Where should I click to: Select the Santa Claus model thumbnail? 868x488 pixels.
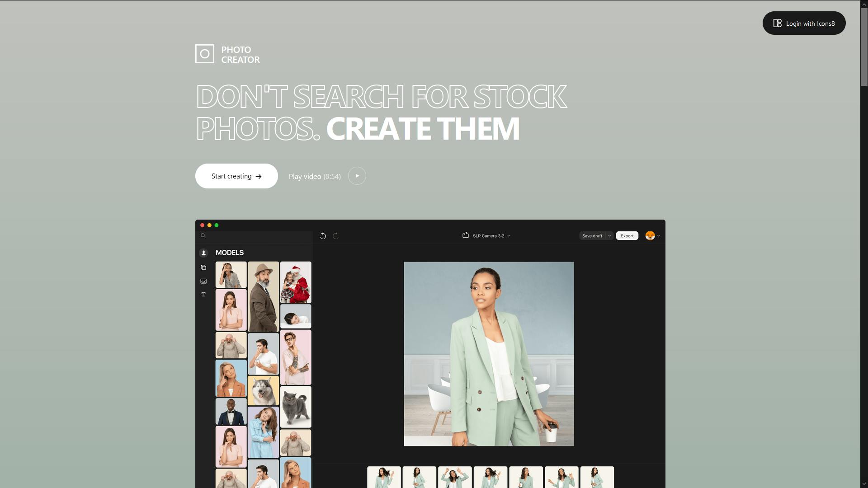tap(296, 282)
